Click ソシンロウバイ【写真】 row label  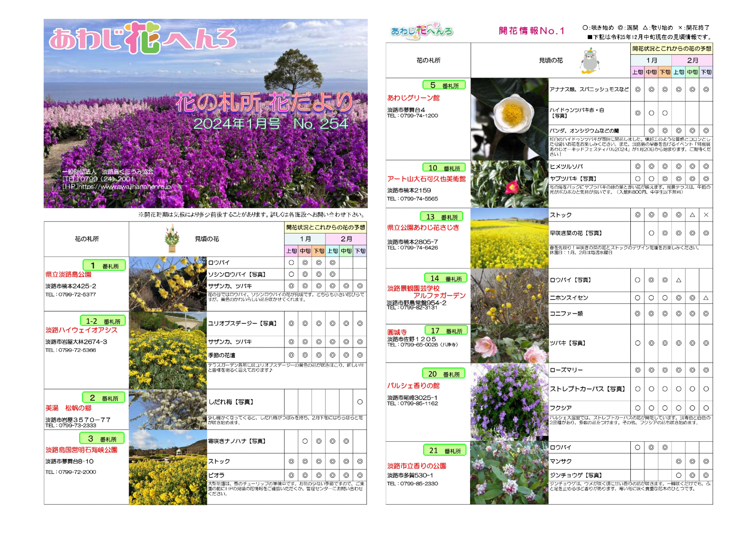tap(237, 274)
